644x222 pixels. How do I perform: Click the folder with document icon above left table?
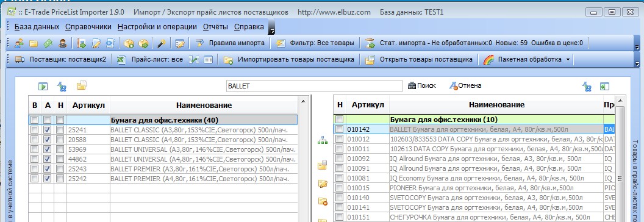(81, 85)
